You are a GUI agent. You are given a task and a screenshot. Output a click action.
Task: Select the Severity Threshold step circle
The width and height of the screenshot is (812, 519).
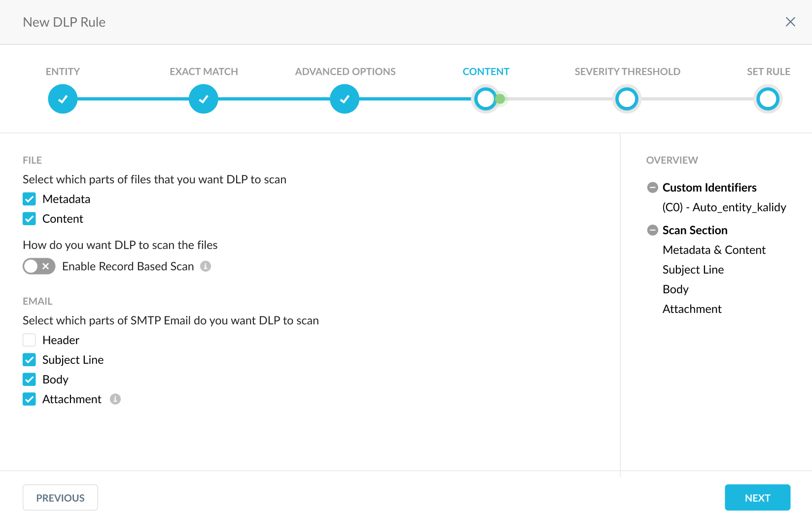(627, 99)
